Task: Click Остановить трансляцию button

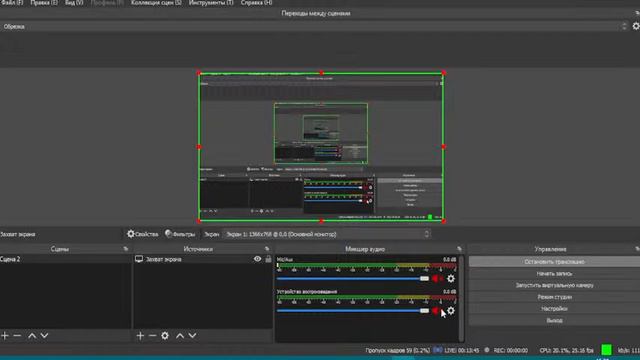Action: [554, 262]
